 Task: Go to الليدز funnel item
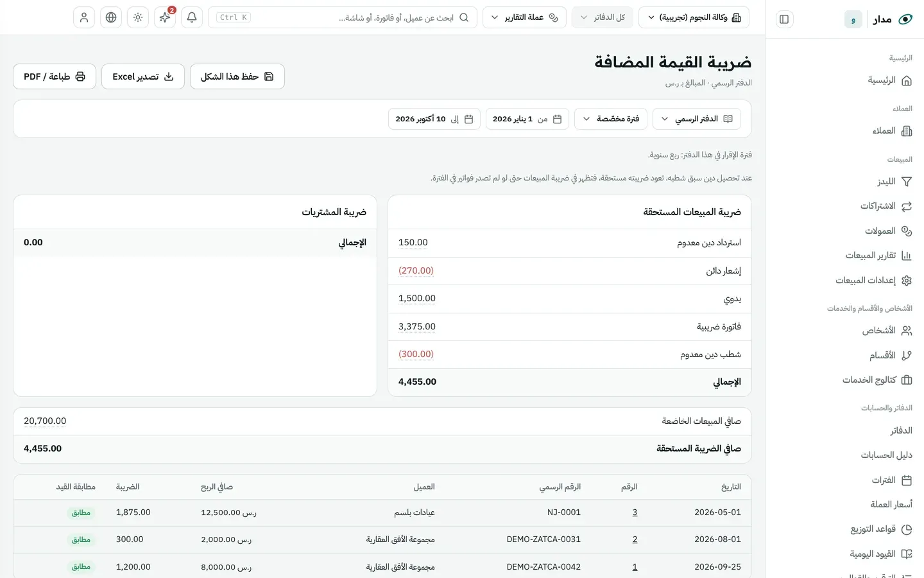894,182
